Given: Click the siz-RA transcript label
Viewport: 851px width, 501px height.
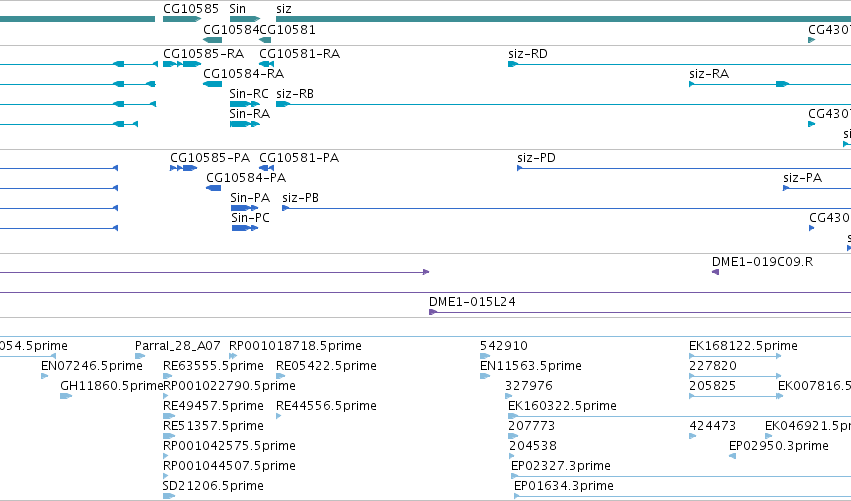Looking at the screenshot, I should point(709,74).
